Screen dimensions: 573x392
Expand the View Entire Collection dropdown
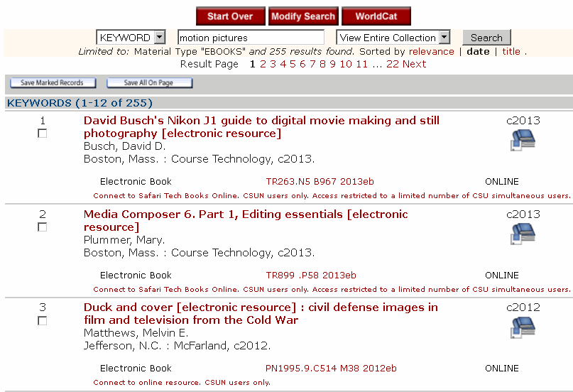393,38
